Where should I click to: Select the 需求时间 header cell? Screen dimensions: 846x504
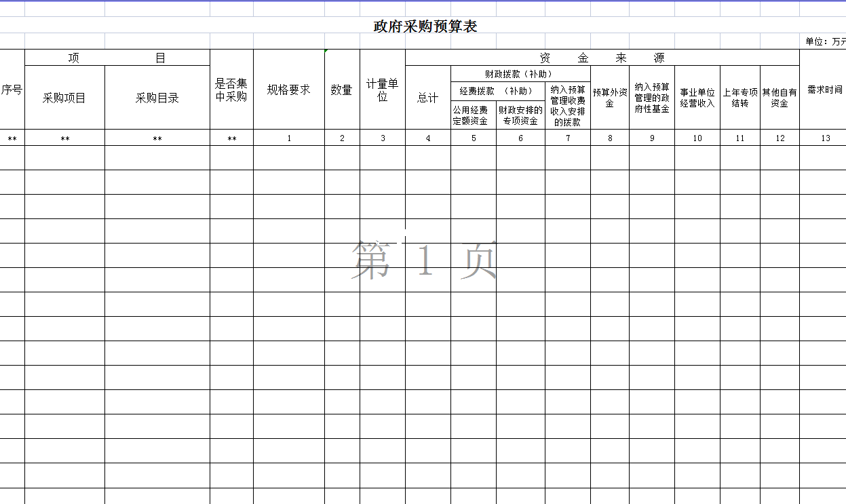tap(824, 90)
